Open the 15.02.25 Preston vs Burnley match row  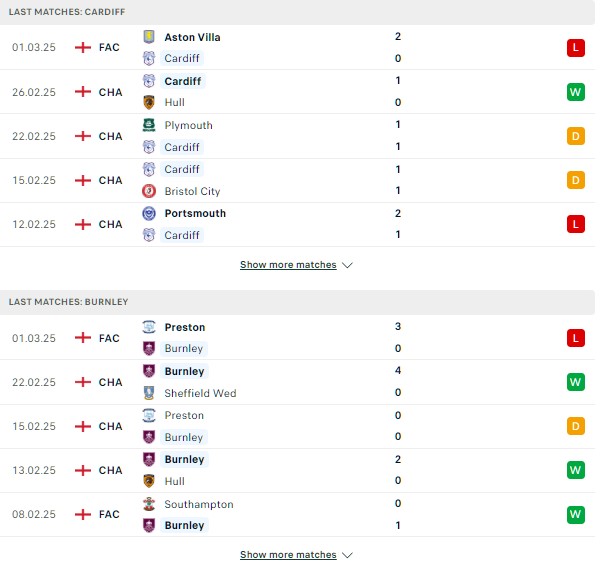[x=298, y=426]
